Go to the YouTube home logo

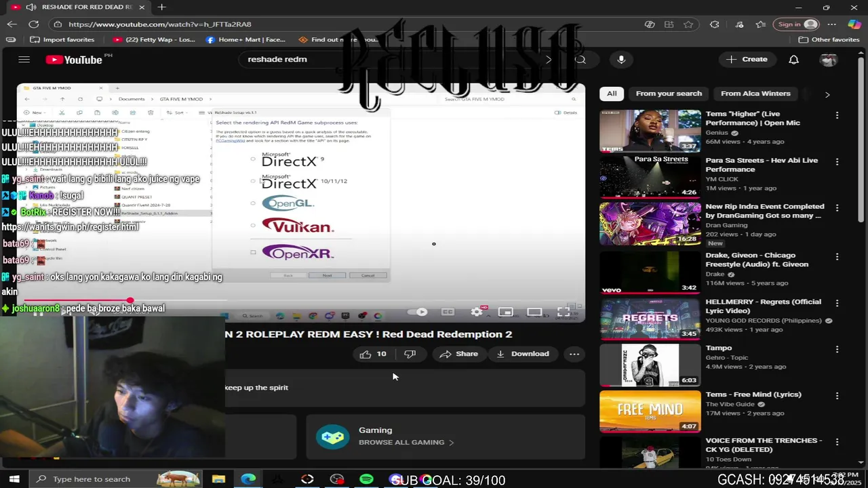(75, 60)
